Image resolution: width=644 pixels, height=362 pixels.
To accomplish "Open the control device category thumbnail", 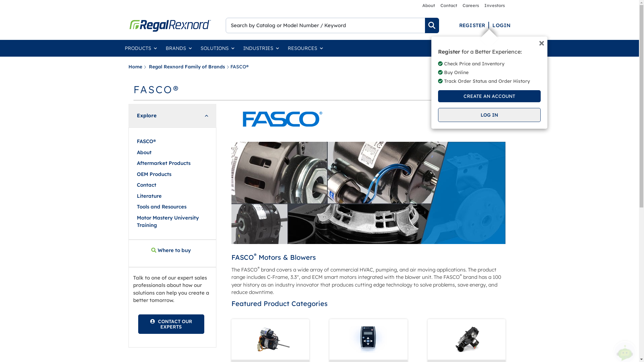I will (368, 339).
